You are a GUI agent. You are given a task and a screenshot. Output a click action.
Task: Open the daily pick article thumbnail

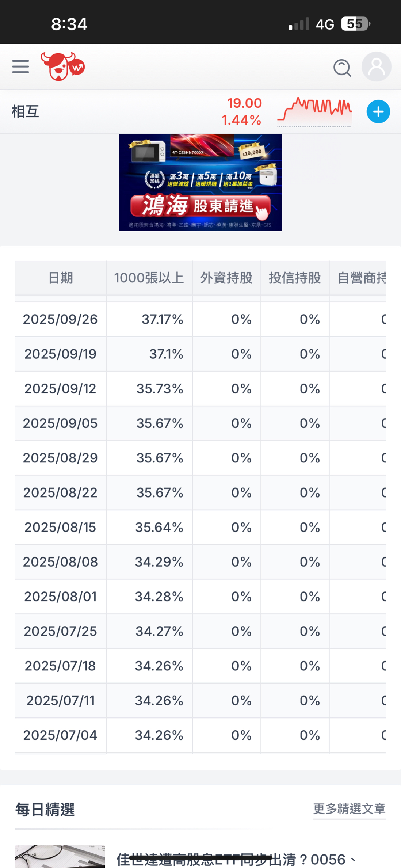tap(60, 856)
